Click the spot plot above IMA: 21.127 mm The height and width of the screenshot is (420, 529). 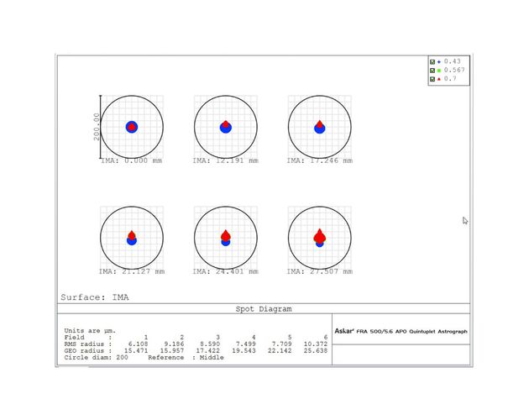[x=132, y=238]
